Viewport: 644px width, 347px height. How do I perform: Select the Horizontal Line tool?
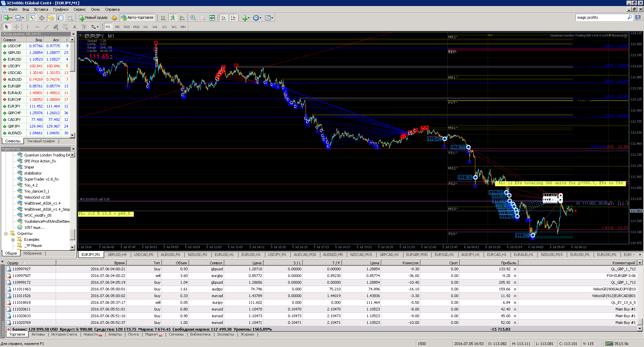click(x=37, y=27)
